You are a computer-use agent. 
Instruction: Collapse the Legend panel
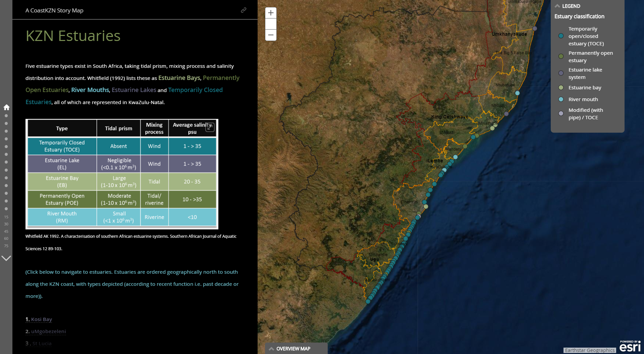tap(558, 6)
